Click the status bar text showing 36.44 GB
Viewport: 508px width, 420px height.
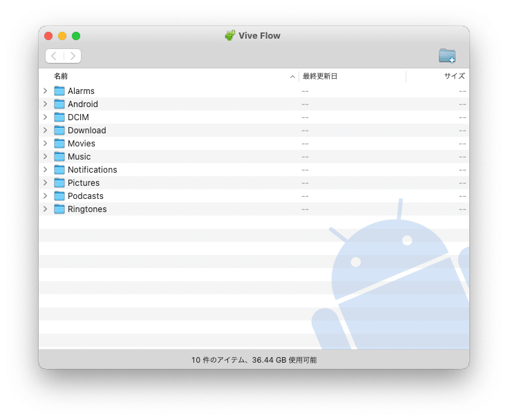pos(254,360)
